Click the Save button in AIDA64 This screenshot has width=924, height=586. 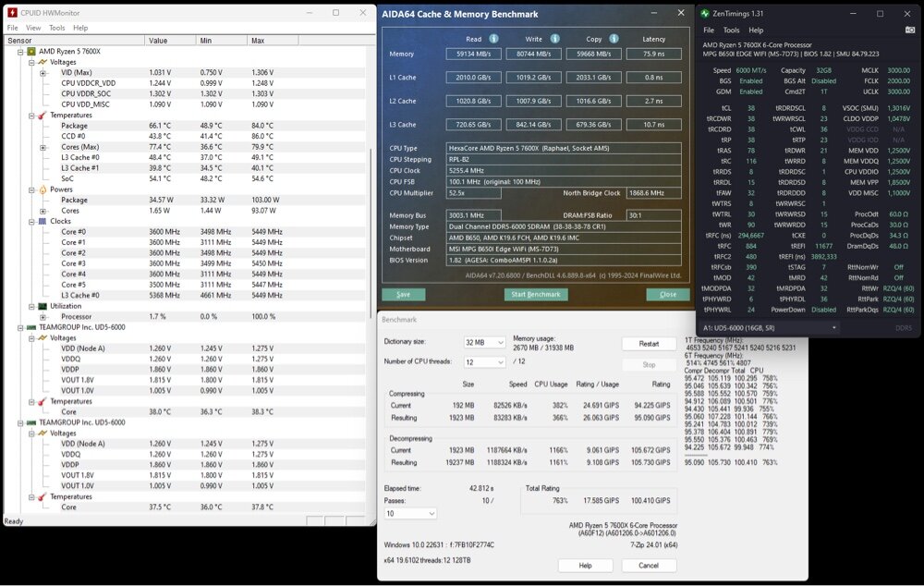(x=404, y=294)
